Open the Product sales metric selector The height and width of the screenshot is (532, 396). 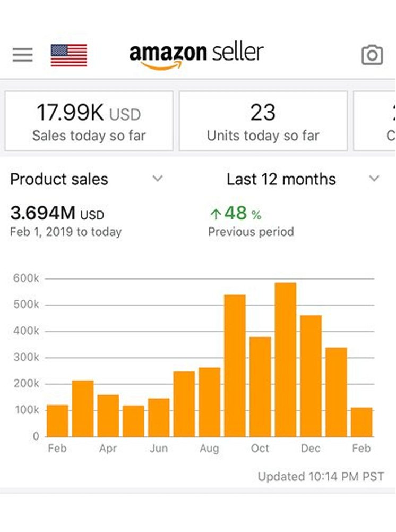click(59, 179)
